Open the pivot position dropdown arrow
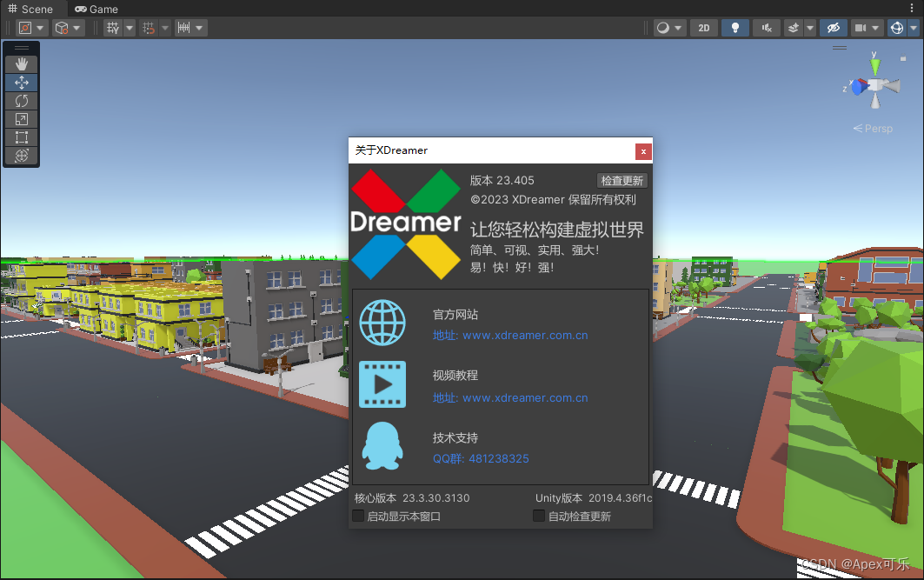 [x=40, y=28]
